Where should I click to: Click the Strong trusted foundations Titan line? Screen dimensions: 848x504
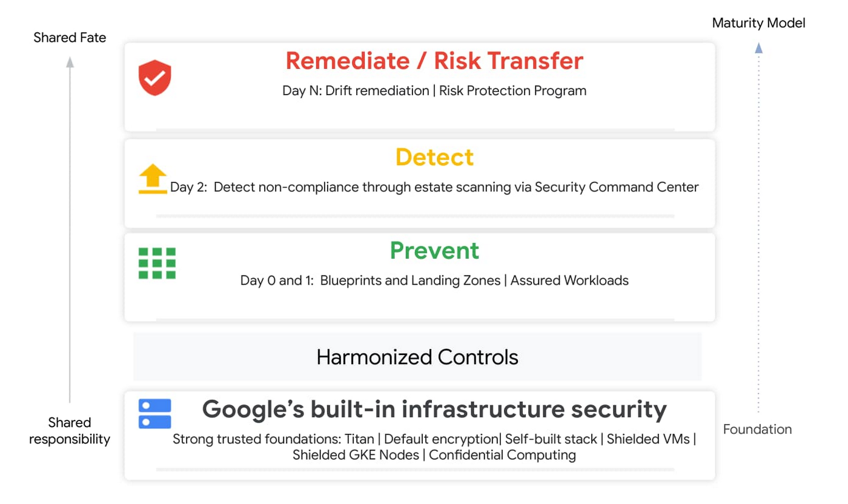tap(434, 439)
